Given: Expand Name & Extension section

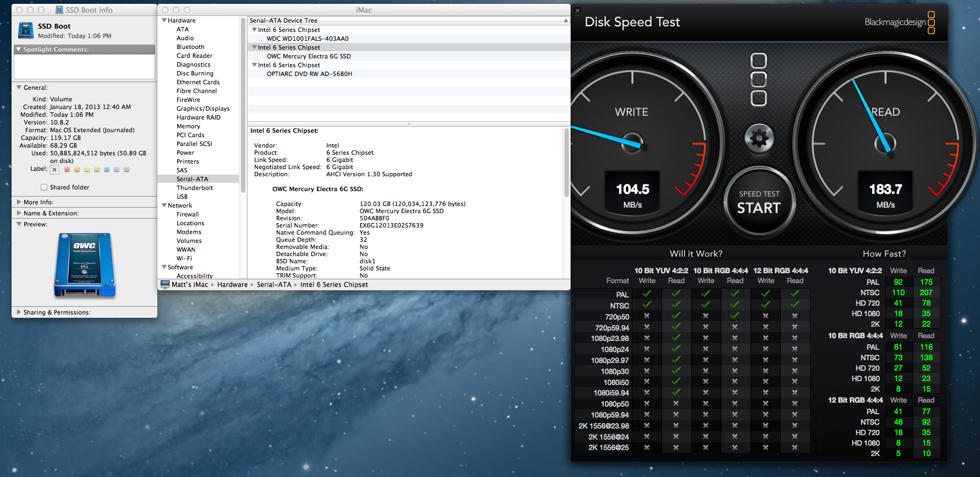Looking at the screenshot, I should click(19, 213).
